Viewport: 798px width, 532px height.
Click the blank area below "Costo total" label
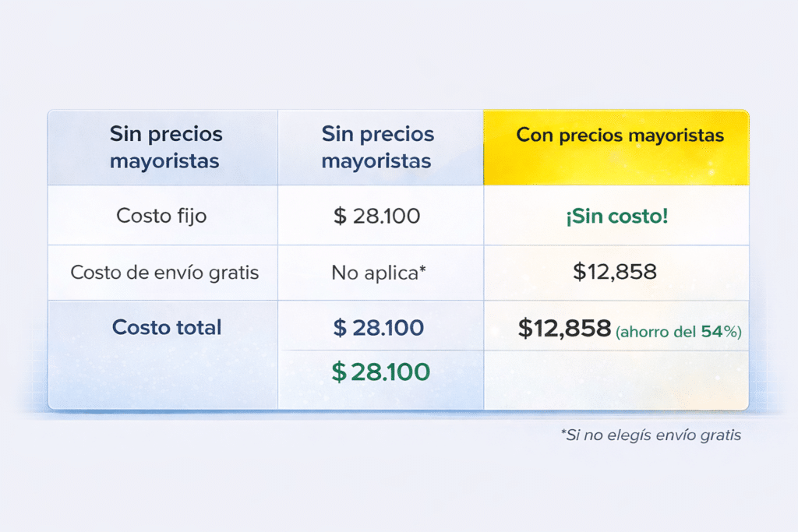tap(164, 378)
